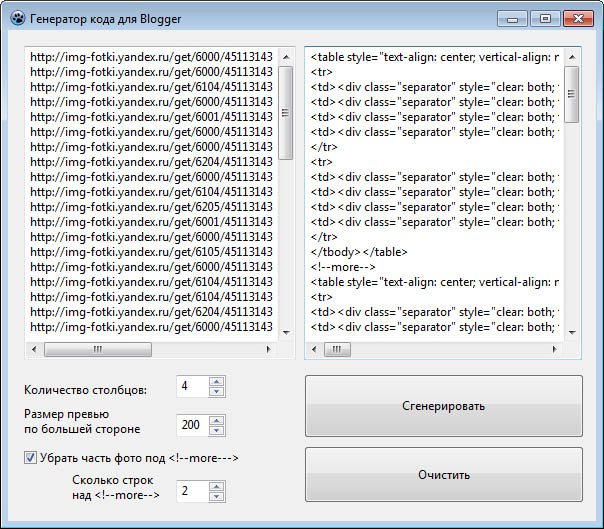Minimize the Генератор кода window
Viewport: 604px width, 529px height.
coord(512,19)
